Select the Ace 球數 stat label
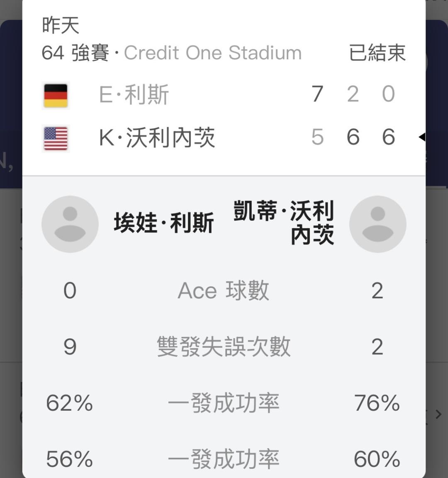 click(223, 290)
